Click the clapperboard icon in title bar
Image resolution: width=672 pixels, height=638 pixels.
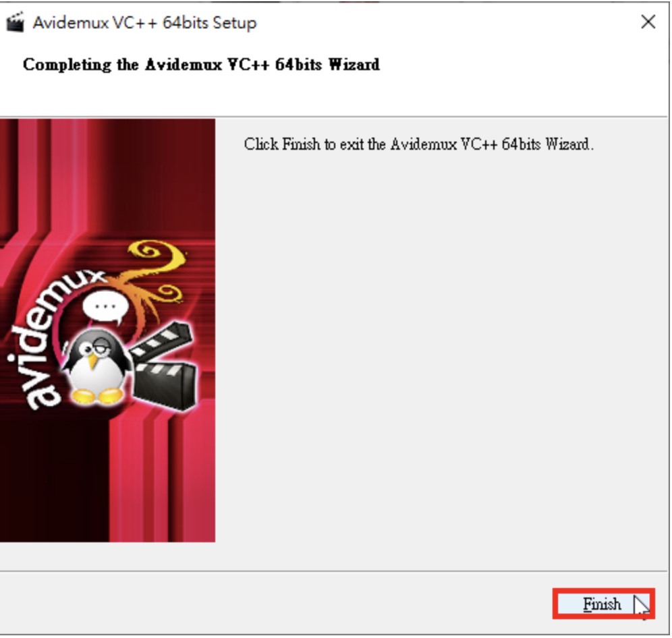pos(16,22)
